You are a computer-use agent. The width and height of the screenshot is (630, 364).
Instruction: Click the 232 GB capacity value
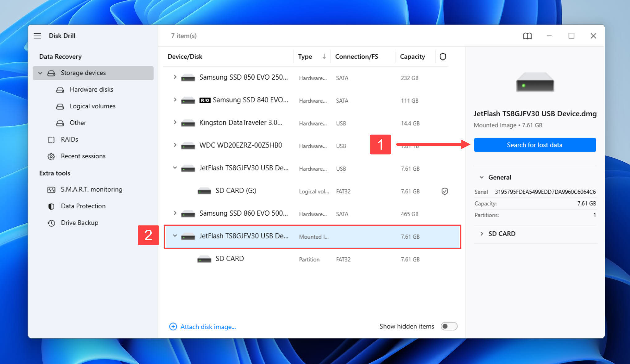[409, 78]
